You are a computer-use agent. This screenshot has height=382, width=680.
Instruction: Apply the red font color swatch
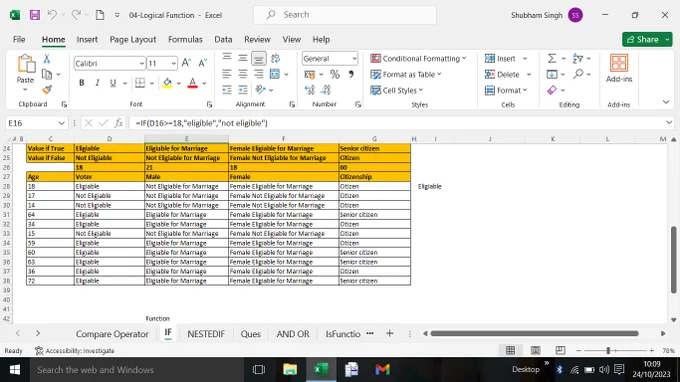coord(193,83)
